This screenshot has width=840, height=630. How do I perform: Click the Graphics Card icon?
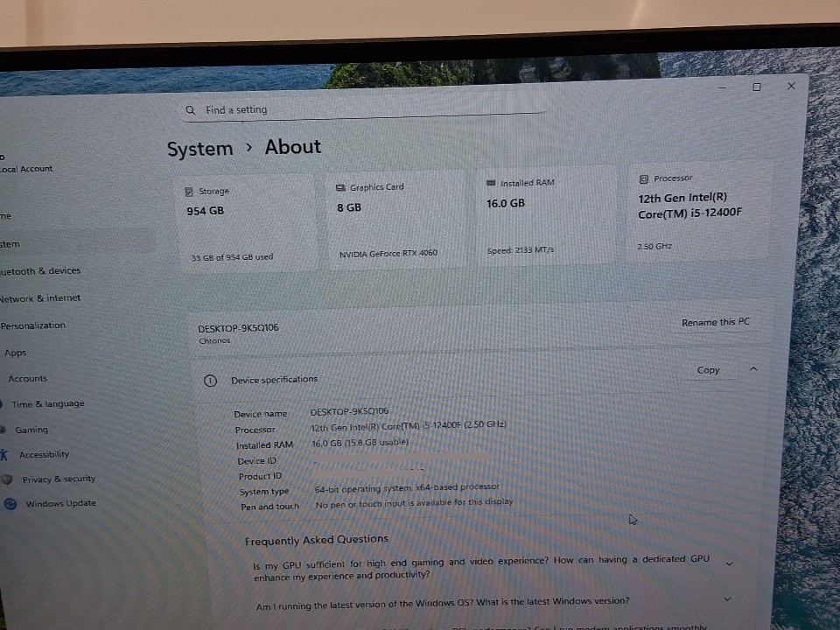[340, 187]
